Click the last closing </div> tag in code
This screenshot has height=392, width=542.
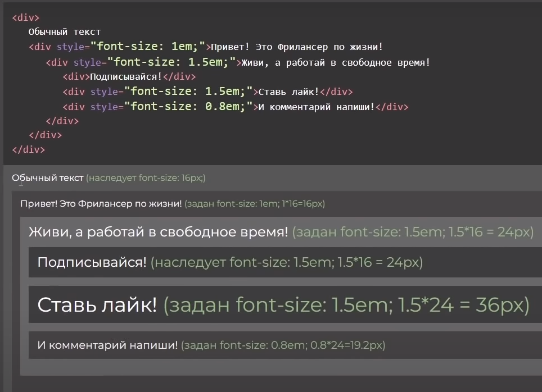(29, 149)
